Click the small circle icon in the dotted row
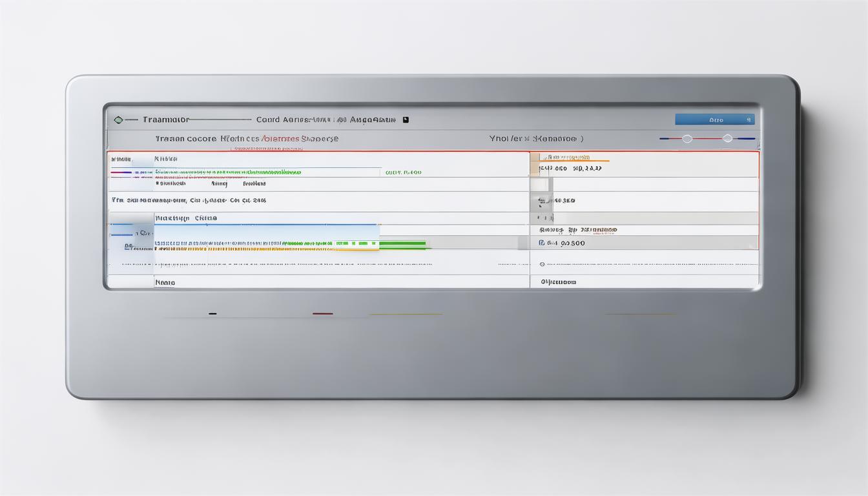 click(x=541, y=264)
